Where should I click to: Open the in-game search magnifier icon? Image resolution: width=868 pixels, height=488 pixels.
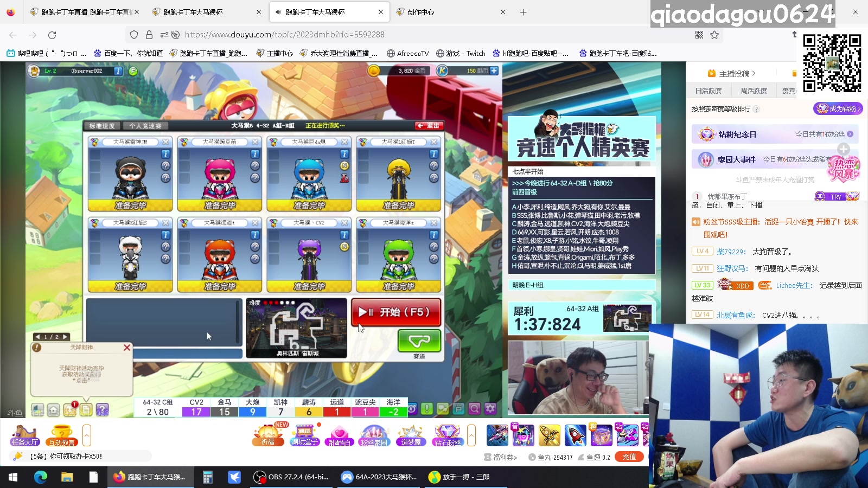(475, 408)
